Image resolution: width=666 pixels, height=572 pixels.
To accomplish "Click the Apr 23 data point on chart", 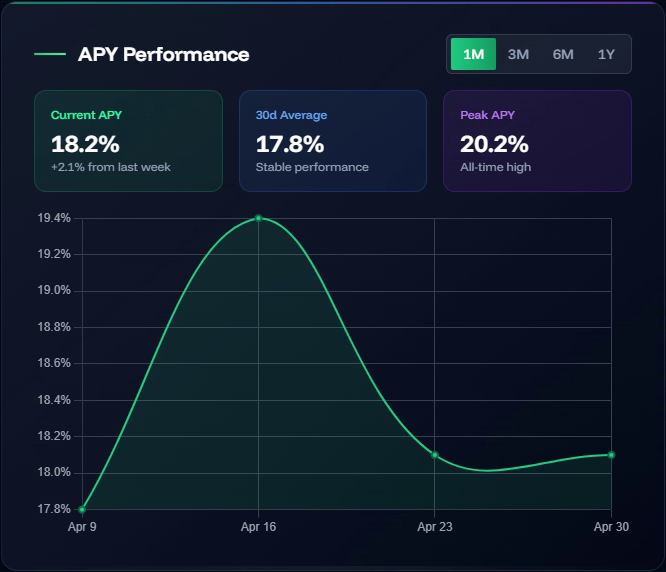I will pyautogui.click(x=435, y=455).
